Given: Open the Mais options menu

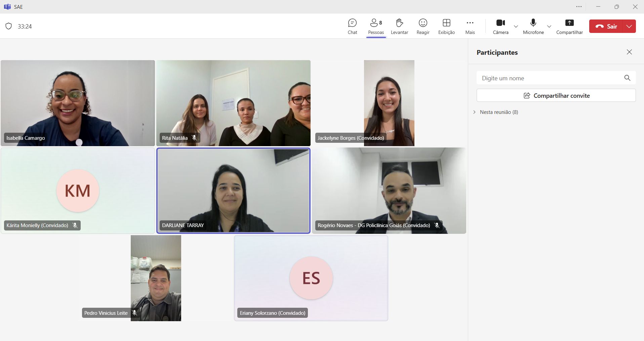Looking at the screenshot, I should pos(470,26).
